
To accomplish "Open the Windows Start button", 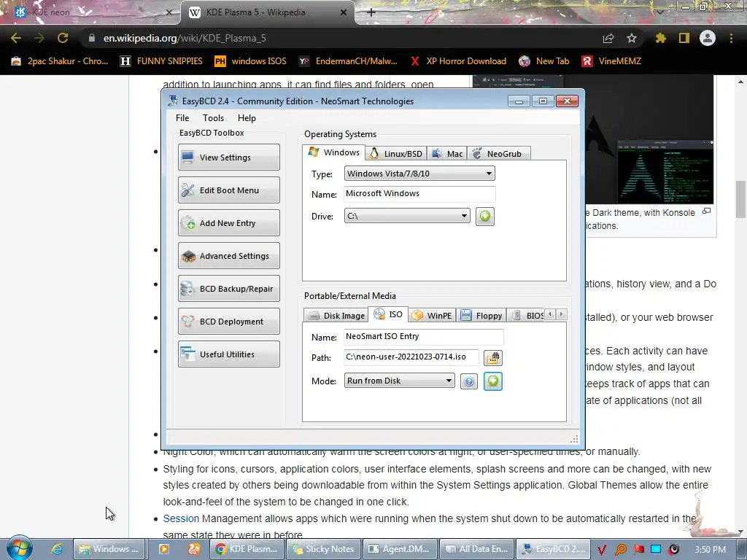I will click(19, 548).
